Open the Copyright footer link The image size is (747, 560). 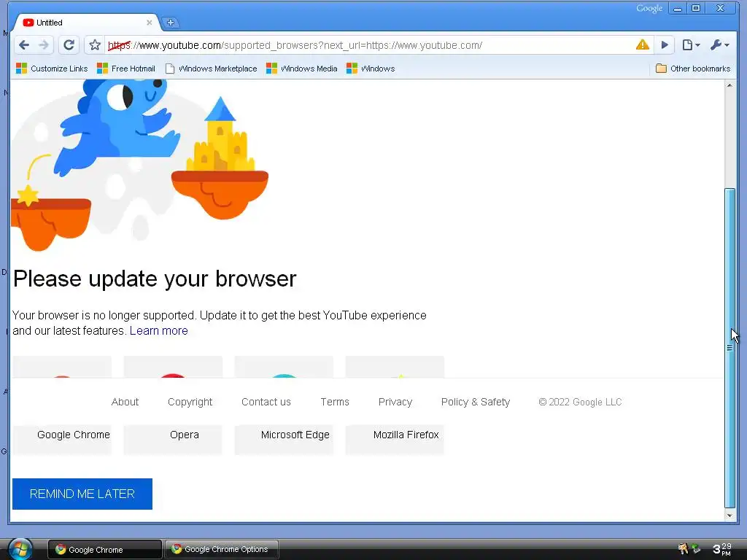190,402
